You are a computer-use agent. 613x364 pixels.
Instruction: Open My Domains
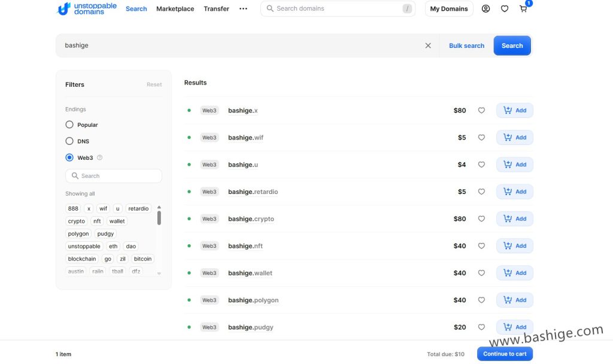[x=449, y=8]
